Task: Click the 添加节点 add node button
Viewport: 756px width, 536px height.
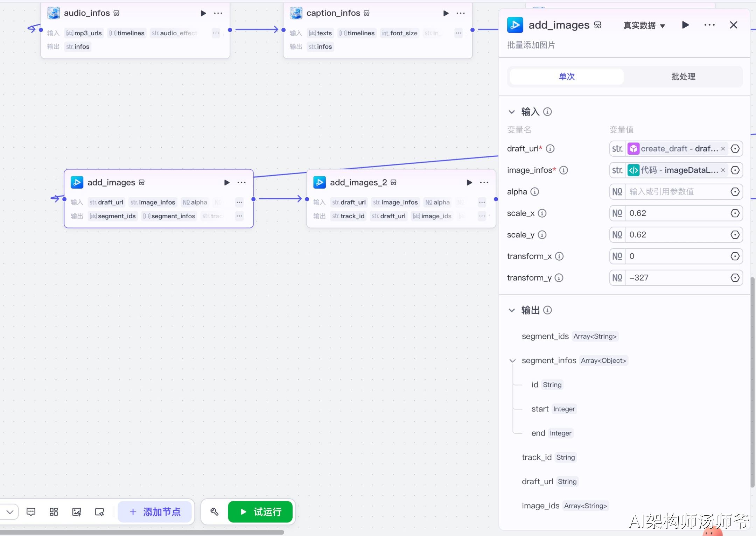Action: pos(155,512)
